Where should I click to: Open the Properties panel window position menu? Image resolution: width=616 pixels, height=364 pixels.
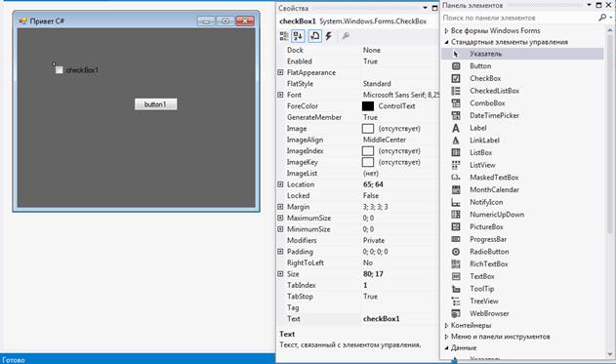click(425, 8)
